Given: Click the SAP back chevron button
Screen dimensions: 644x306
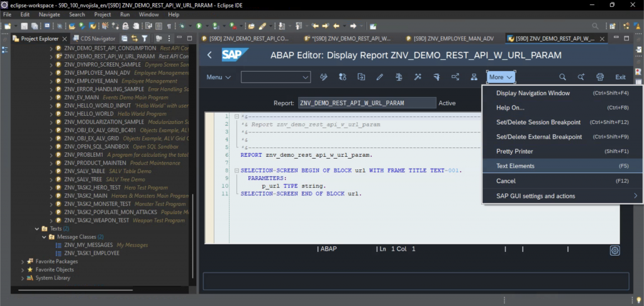Looking at the screenshot, I should (x=209, y=55).
